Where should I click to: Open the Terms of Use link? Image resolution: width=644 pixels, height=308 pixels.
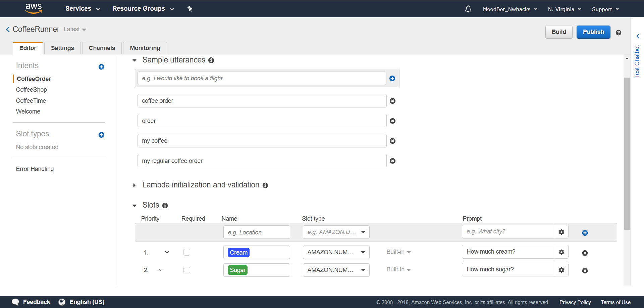615,302
